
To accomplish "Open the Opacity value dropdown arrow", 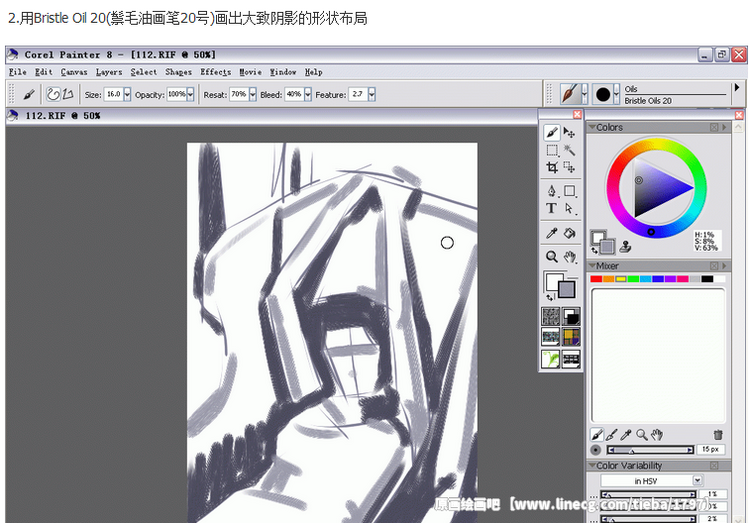I will click(190, 94).
